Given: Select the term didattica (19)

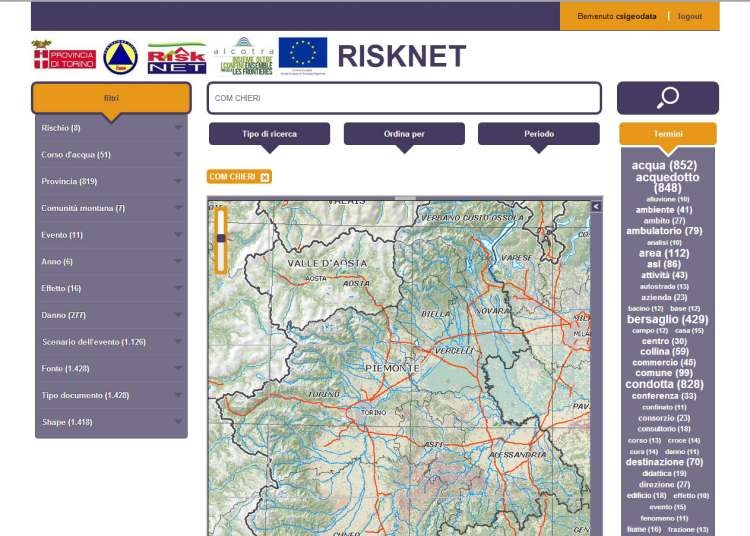Looking at the screenshot, I should 664,473.
